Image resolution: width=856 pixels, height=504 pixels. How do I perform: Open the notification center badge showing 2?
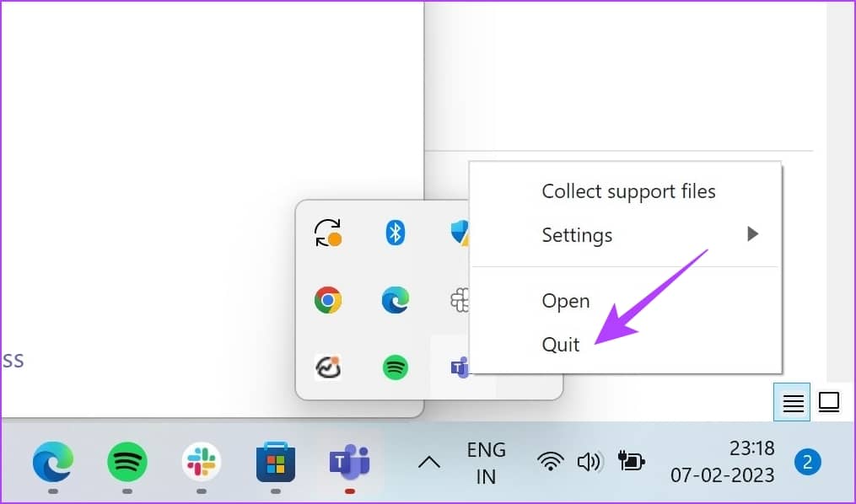pos(808,462)
